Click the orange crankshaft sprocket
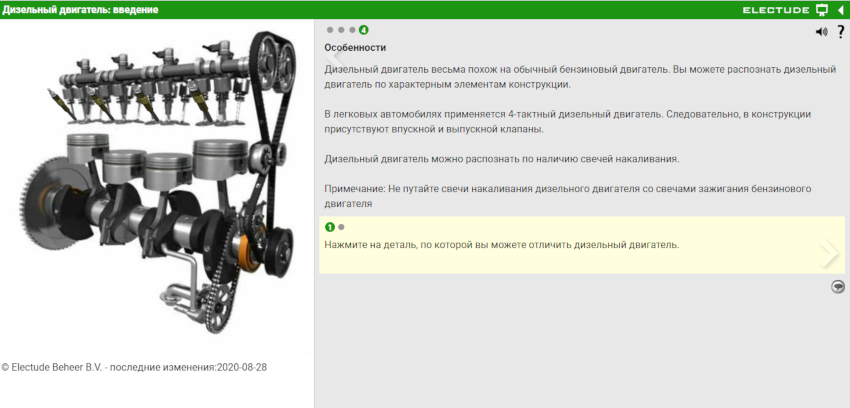Image resolution: width=850 pixels, height=408 pixels. [245, 252]
